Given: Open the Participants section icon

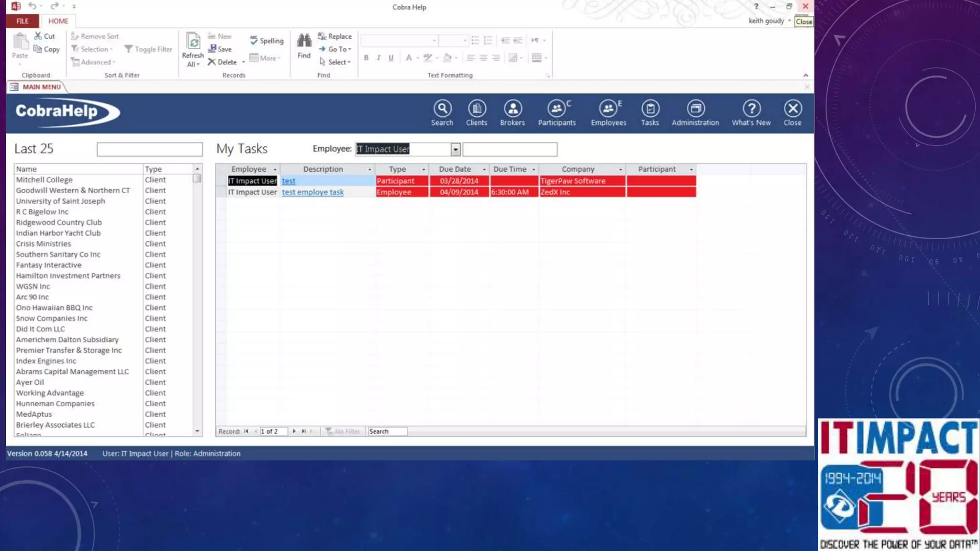Looking at the screenshot, I should pyautogui.click(x=557, y=113).
